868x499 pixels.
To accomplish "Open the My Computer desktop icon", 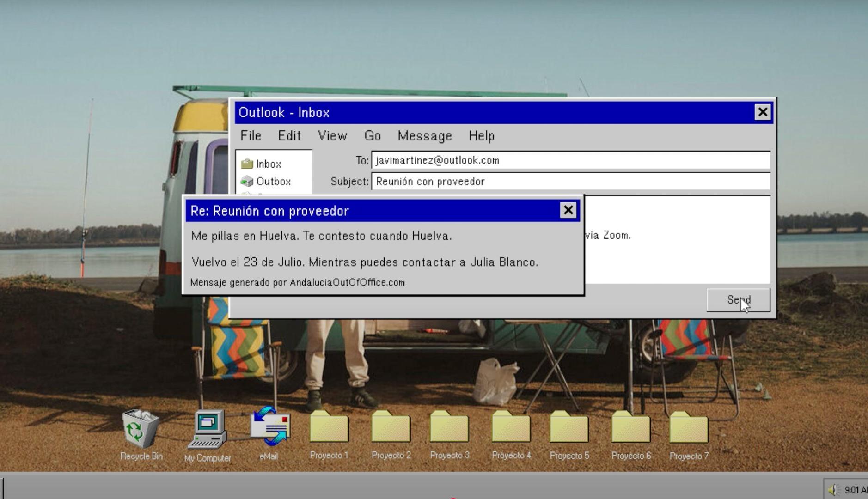I will click(207, 430).
